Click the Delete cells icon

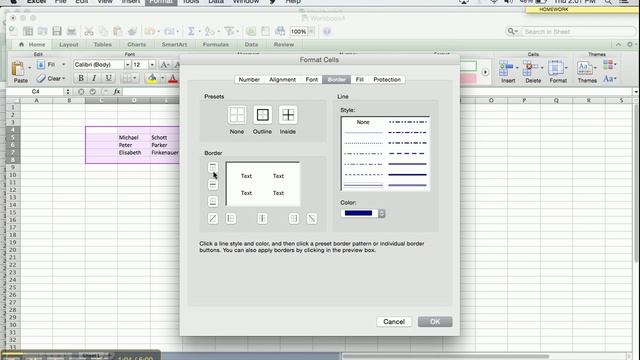[531, 68]
